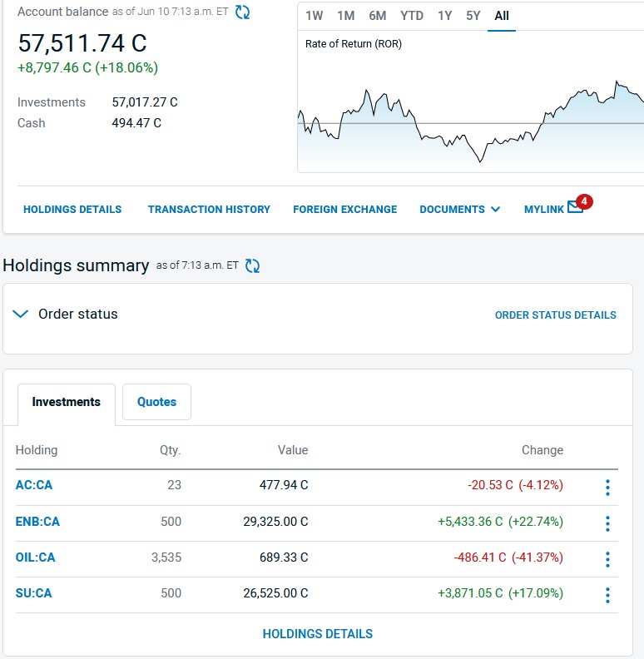Viewport: 644px width, 659px height.
Task: Open the notification badge showing 4
Action: (584, 201)
